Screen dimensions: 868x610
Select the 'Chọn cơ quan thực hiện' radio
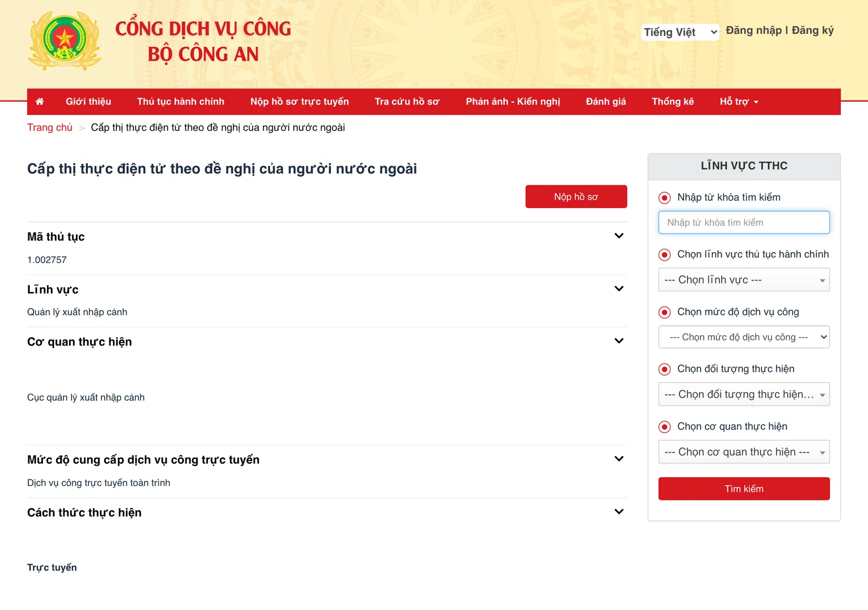click(665, 427)
